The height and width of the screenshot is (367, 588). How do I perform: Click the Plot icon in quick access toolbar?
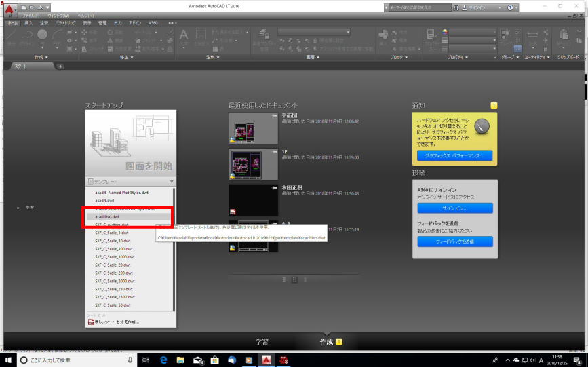pos(39,7)
